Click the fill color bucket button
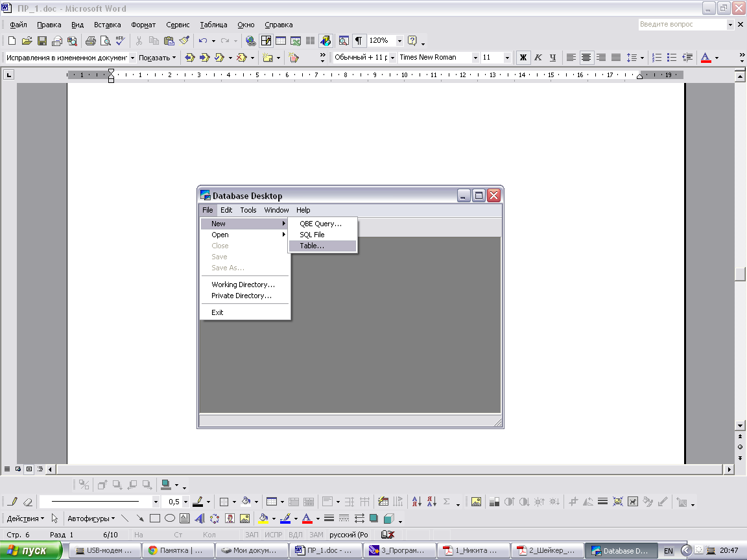The image size is (747, 560). pyautogui.click(x=263, y=518)
